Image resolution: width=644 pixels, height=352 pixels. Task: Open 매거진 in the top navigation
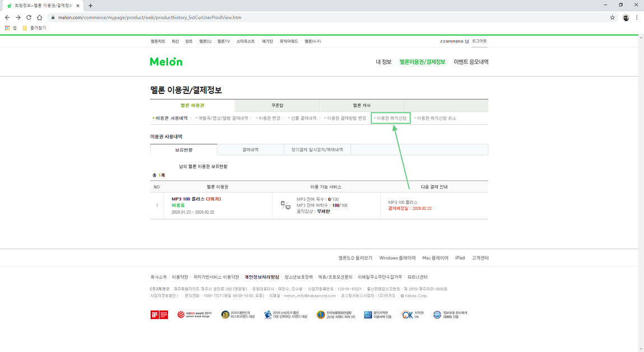(267, 41)
